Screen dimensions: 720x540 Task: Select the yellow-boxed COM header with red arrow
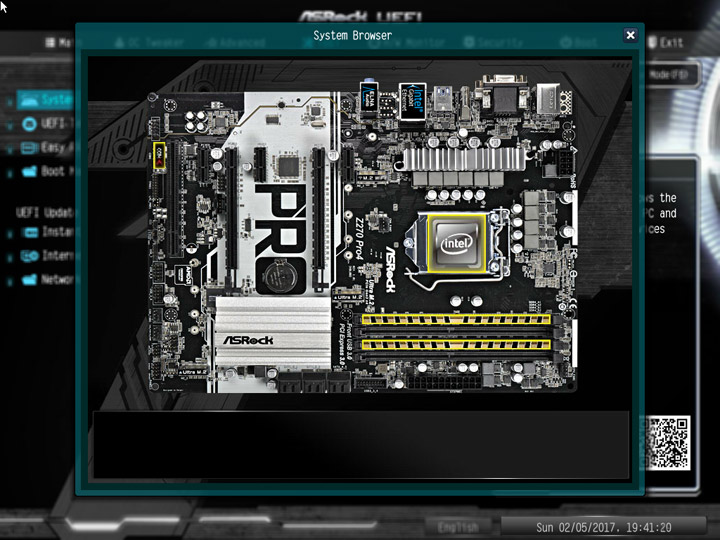pos(159,156)
